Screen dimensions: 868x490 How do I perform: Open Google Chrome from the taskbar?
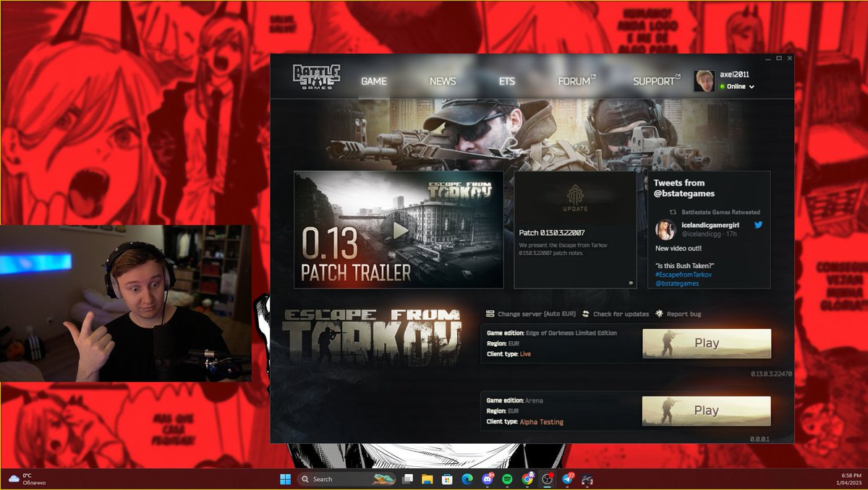(528, 478)
